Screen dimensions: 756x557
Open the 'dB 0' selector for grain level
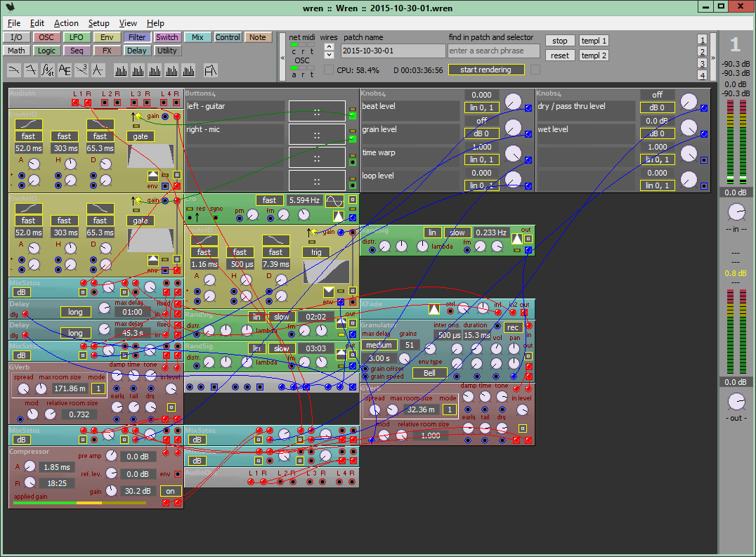pos(482,133)
